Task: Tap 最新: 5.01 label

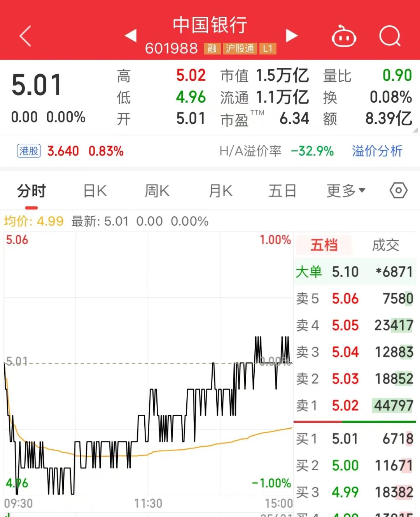Action: click(x=100, y=221)
